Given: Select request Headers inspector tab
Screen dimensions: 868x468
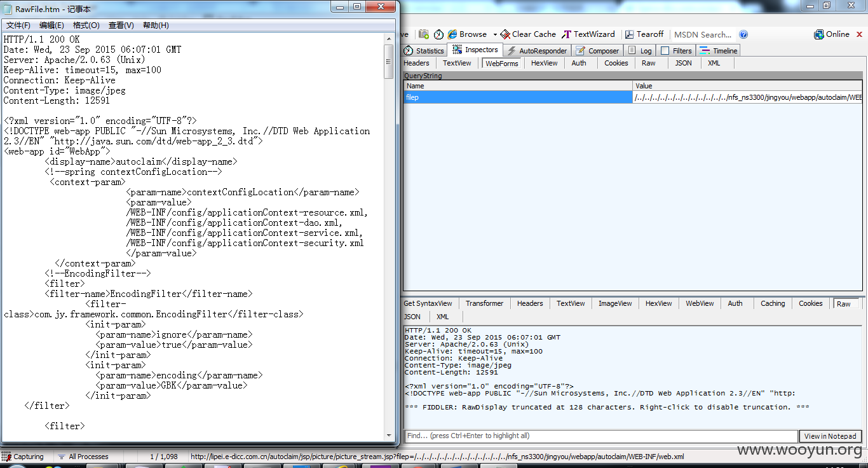Looking at the screenshot, I should click(417, 63).
